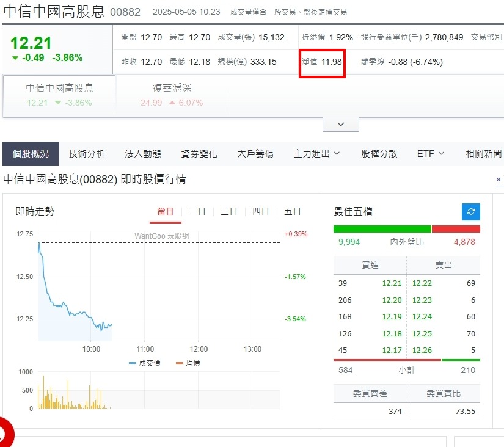This screenshot has width=504, height=447.
Task: Click the green inner-volume bar of 內外盤比
Action: 382,229
